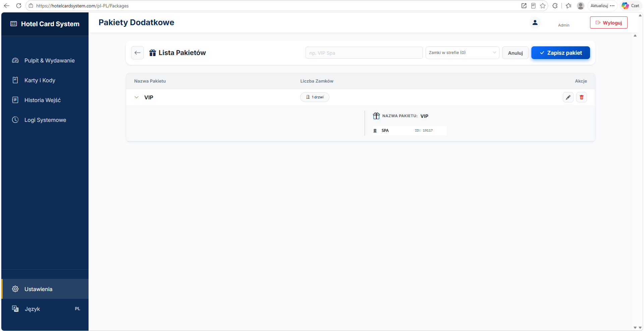
Task: Click the Hotel Card System logo icon
Action: 14,24
